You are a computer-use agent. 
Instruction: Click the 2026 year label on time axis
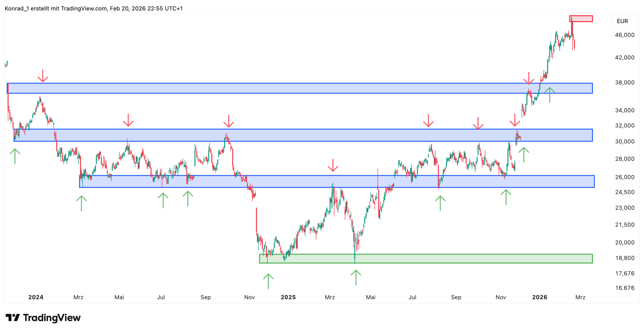(540, 297)
